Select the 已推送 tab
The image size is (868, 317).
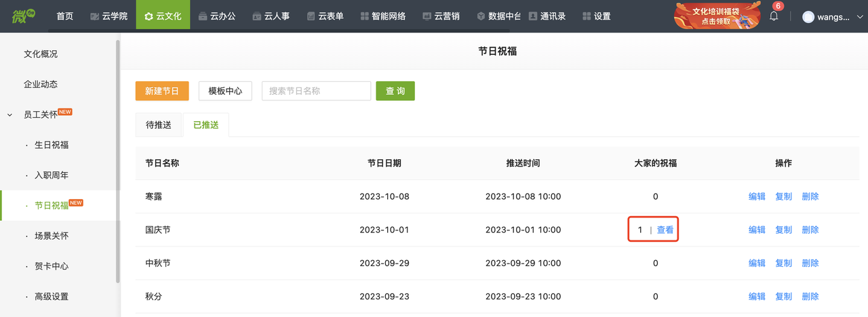(x=206, y=125)
